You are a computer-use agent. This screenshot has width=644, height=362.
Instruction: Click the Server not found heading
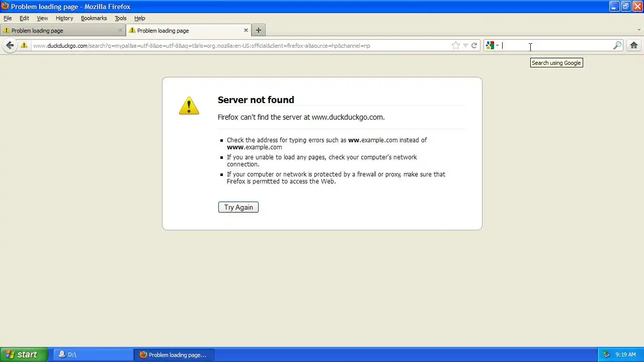(x=256, y=100)
